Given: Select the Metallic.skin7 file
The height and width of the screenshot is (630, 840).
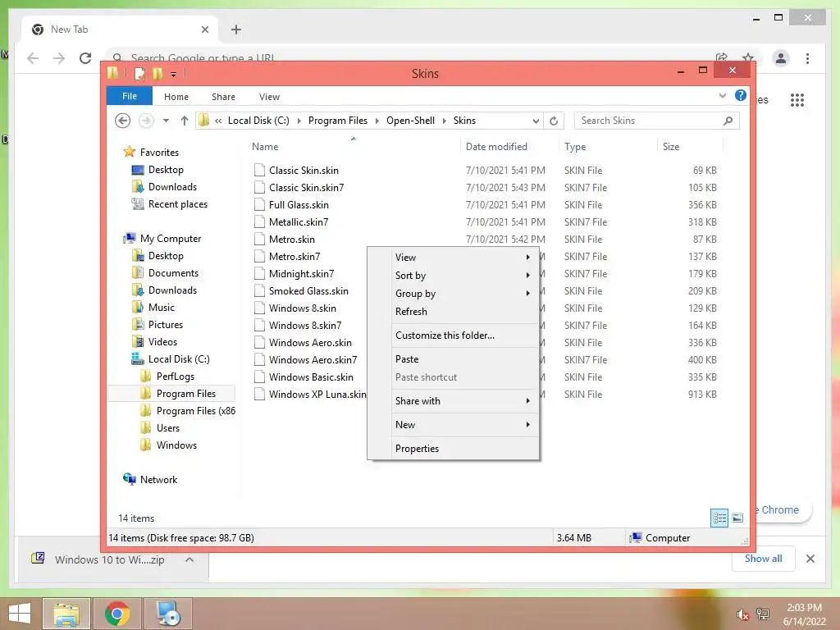Looking at the screenshot, I should 299,221.
